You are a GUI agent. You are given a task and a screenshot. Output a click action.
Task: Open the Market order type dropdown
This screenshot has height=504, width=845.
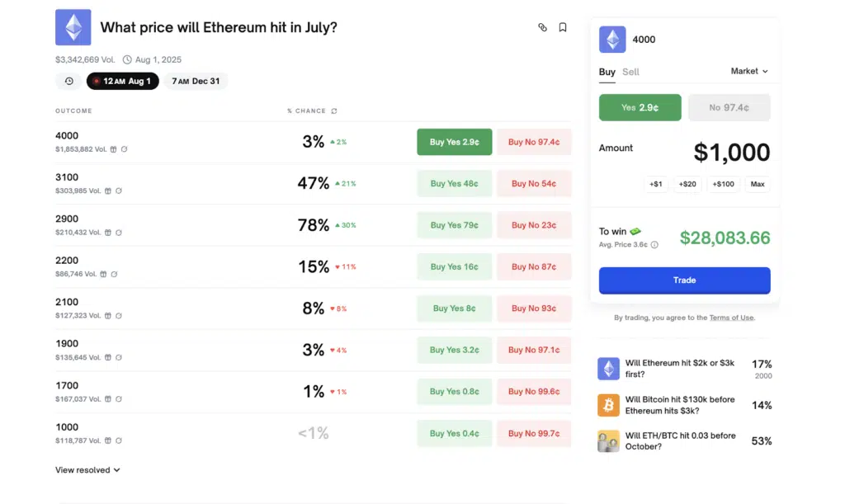[x=749, y=72]
